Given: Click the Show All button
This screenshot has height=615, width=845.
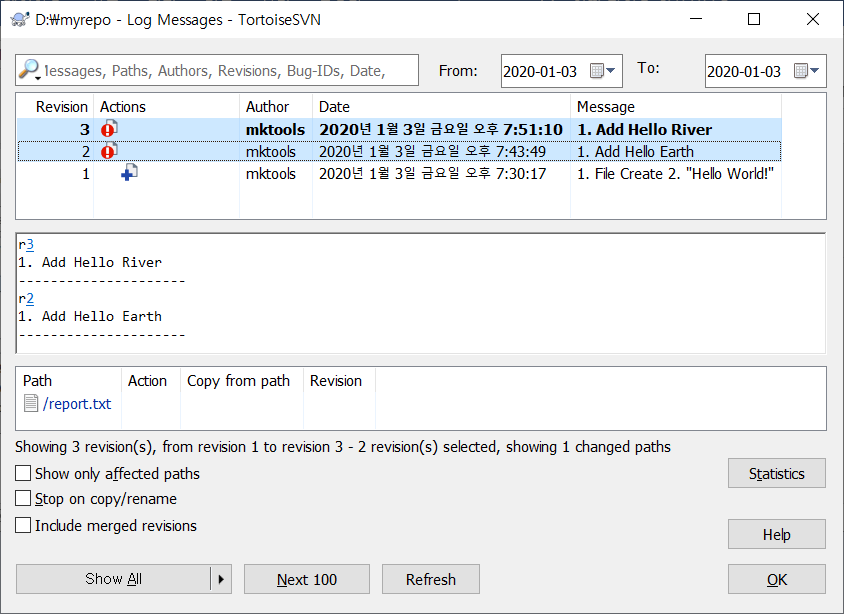Looking at the screenshot, I should click(x=113, y=579).
